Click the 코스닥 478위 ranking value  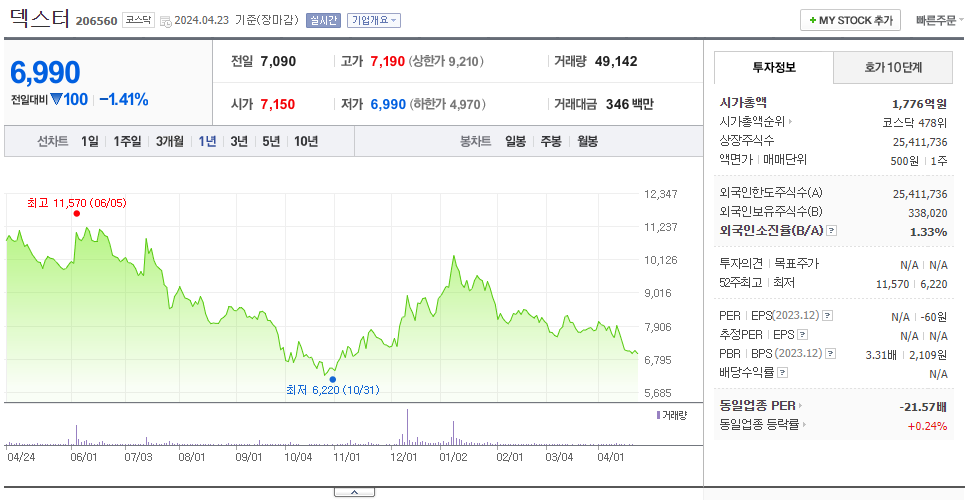(915, 122)
